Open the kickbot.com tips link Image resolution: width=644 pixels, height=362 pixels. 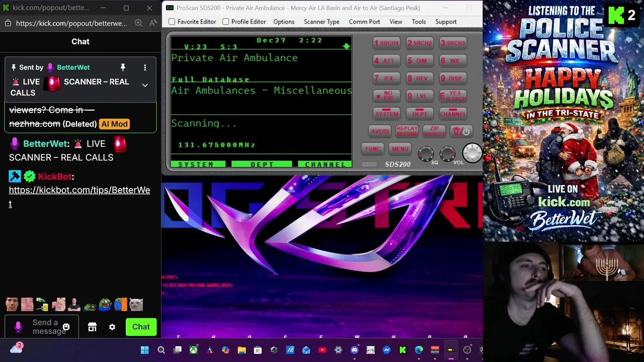pyautogui.click(x=79, y=197)
